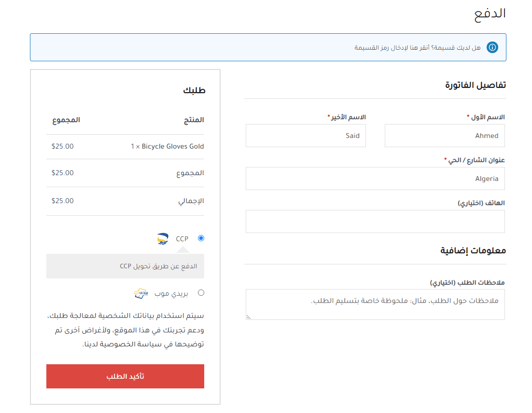Click the order notes textarea resize handle
Screen dimensions: 532x413
pos(249,317)
